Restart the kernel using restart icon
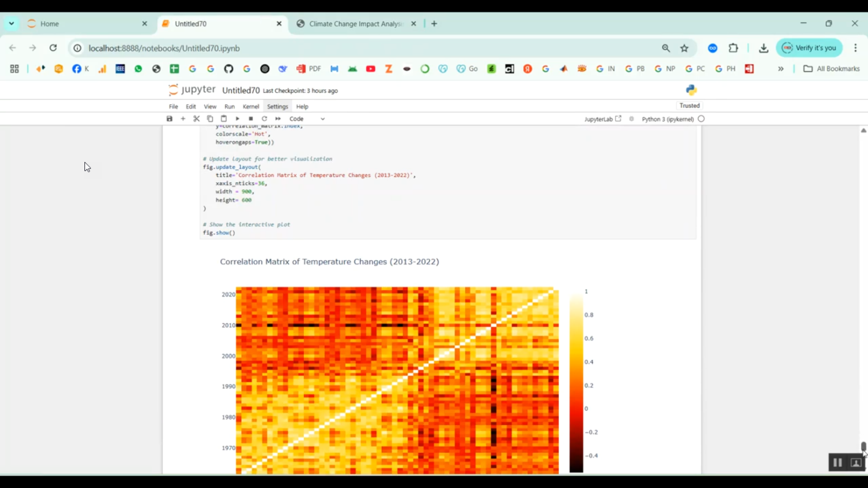Viewport: 868px width, 488px height. coord(264,119)
